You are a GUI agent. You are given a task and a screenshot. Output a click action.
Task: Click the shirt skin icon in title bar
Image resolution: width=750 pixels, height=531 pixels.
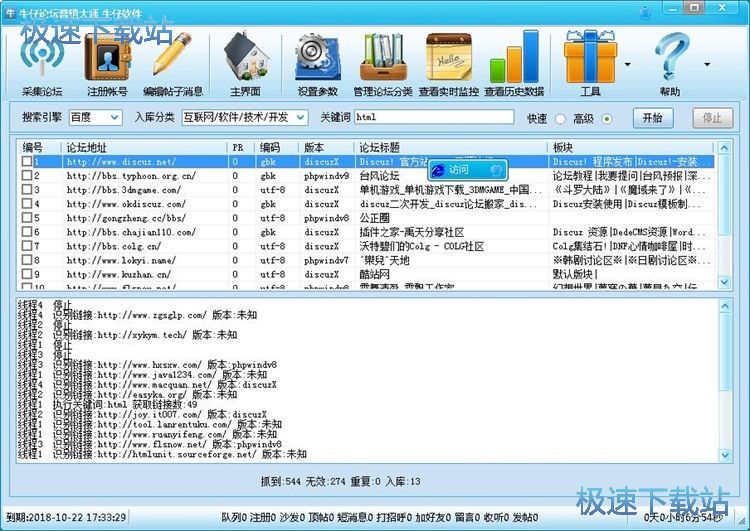644,12
